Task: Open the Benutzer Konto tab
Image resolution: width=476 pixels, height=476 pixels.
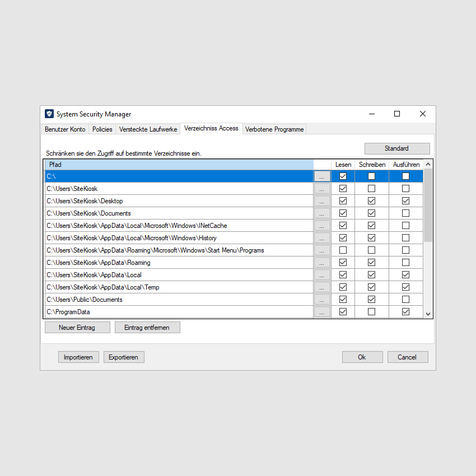Action: click(x=65, y=129)
